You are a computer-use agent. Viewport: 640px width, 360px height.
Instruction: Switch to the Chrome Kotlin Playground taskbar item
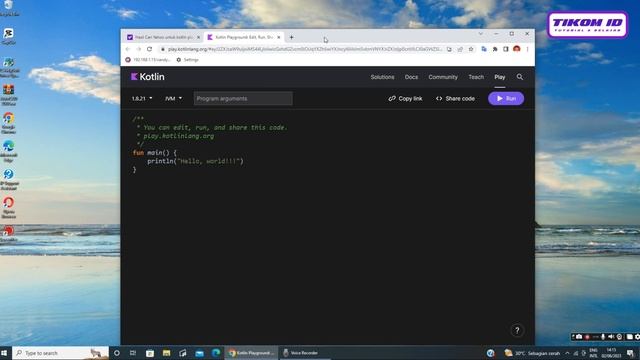point(251,353)
